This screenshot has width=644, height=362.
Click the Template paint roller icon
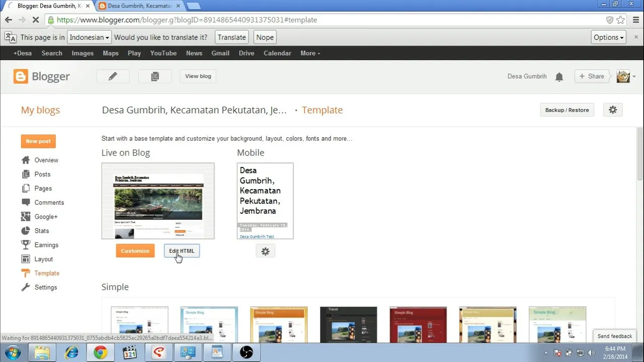click(x=26, y=273)
